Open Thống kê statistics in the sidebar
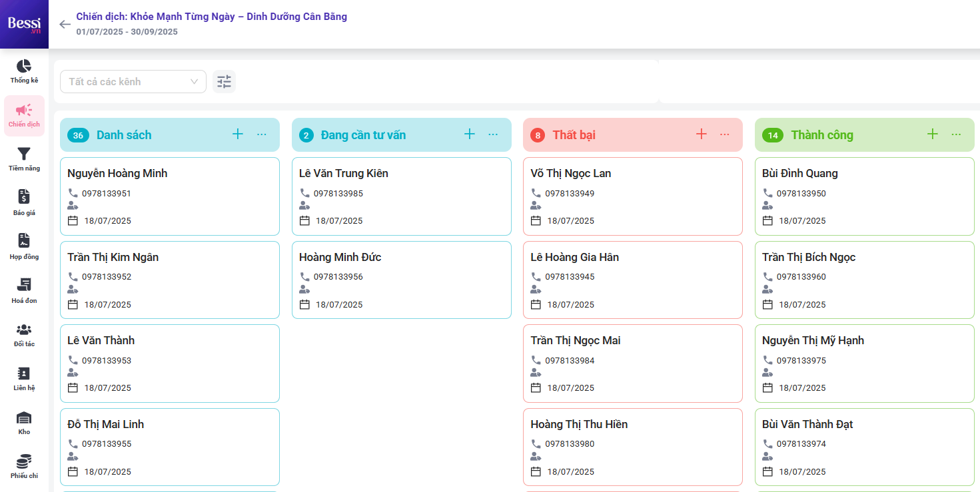 pyautogui.click(x=24, y=71)
